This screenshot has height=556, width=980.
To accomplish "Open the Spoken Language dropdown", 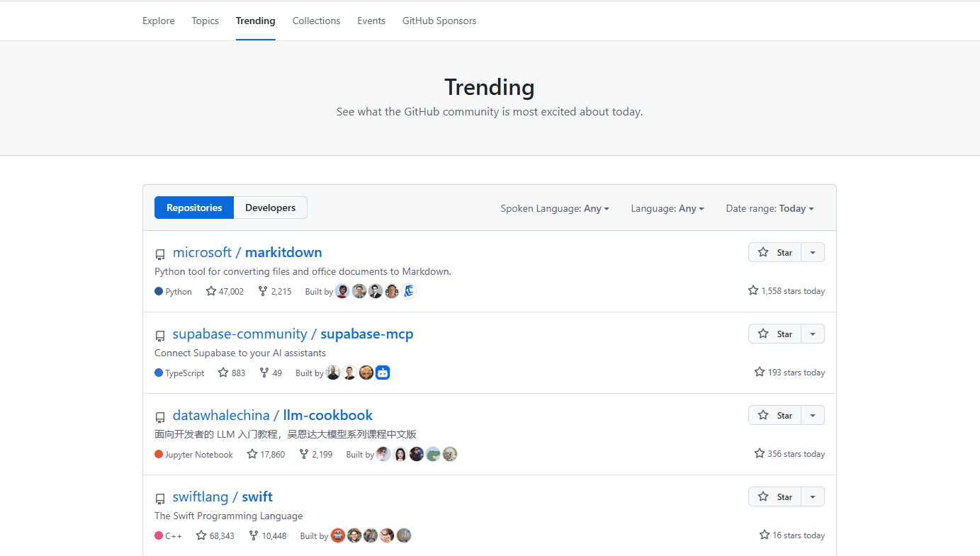I will [x=555, y=208].
